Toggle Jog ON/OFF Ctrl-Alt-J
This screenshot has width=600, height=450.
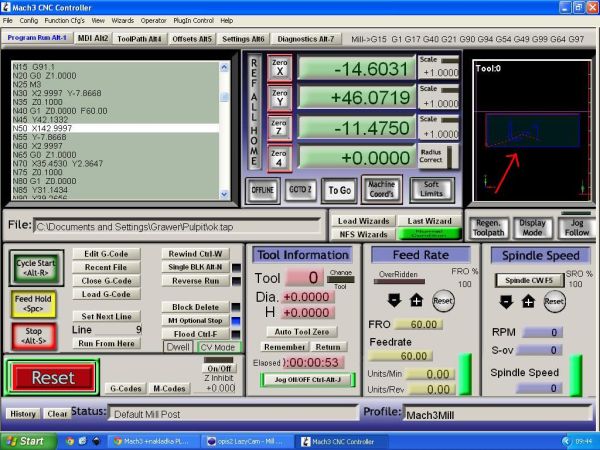click(308, 380)
